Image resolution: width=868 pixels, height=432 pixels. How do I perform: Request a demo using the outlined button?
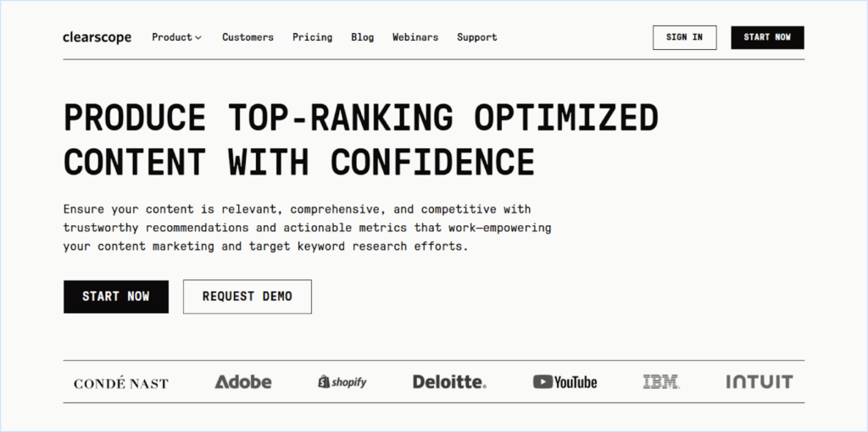[x=248, y=296]
